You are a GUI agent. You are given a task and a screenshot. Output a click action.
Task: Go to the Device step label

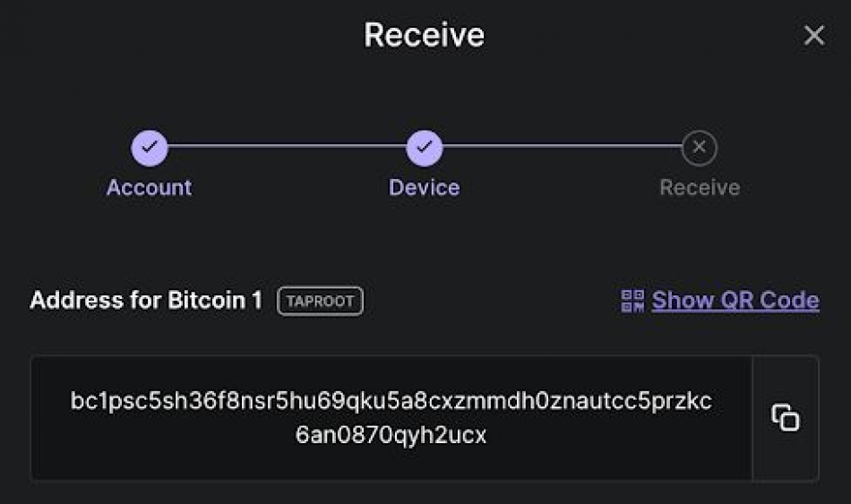coord(425,188)
